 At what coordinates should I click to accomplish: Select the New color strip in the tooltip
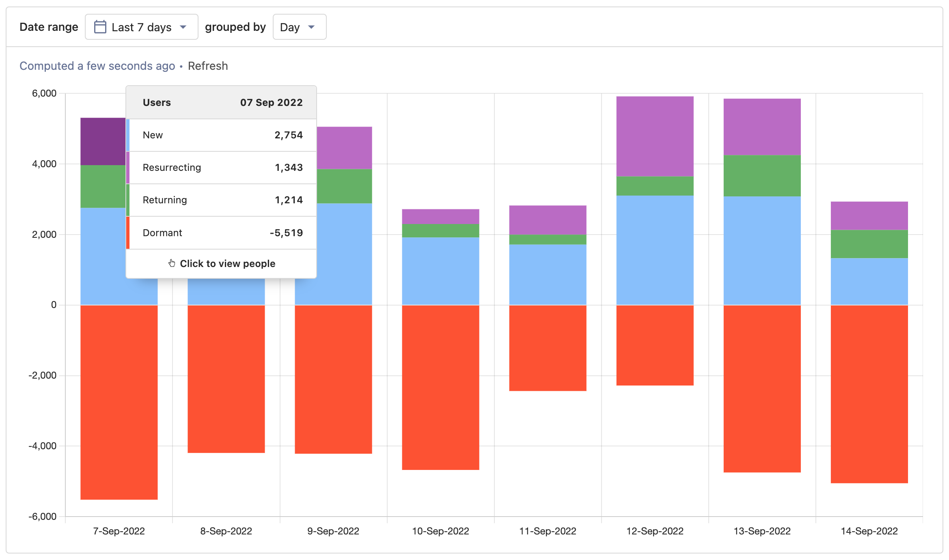(128, 135)
